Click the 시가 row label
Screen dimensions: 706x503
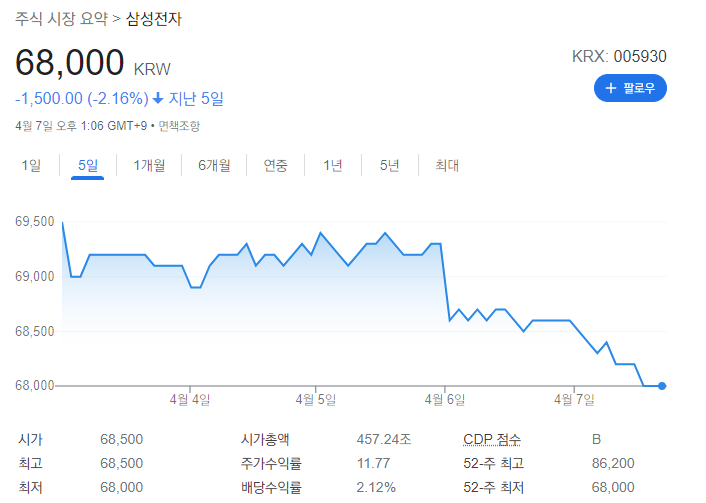[30, 439]
